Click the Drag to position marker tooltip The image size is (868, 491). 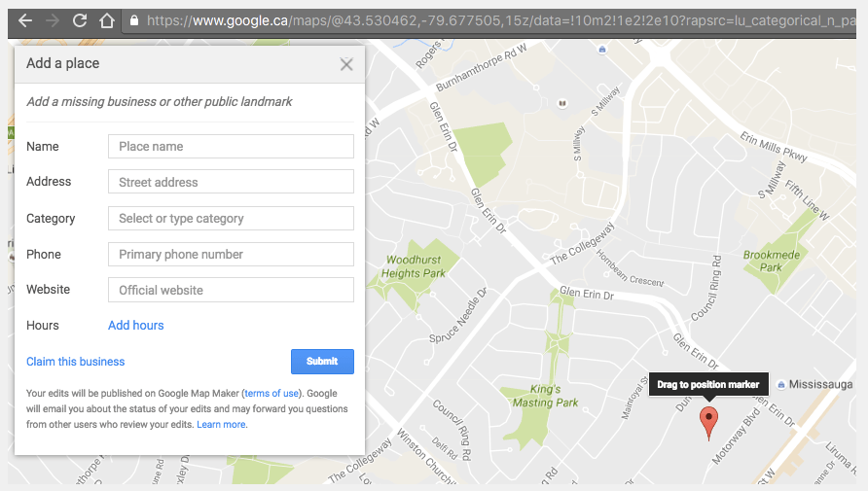(x=708, y=384)
